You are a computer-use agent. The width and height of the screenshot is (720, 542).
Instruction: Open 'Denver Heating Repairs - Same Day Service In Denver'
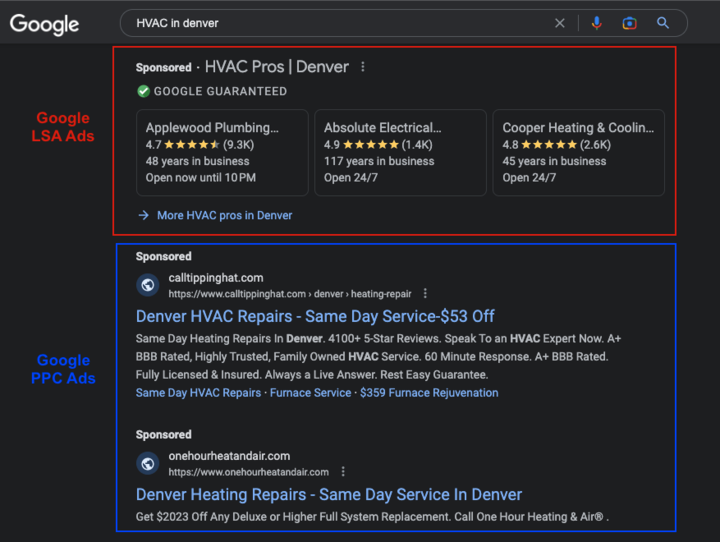tap(329, 495)
